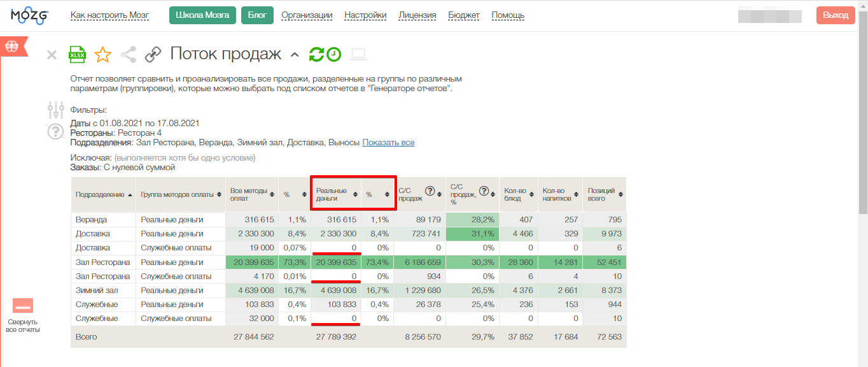The image size is (868, 367).
Task: Click the total 27 789 392
Action: [x=337, y=337]
